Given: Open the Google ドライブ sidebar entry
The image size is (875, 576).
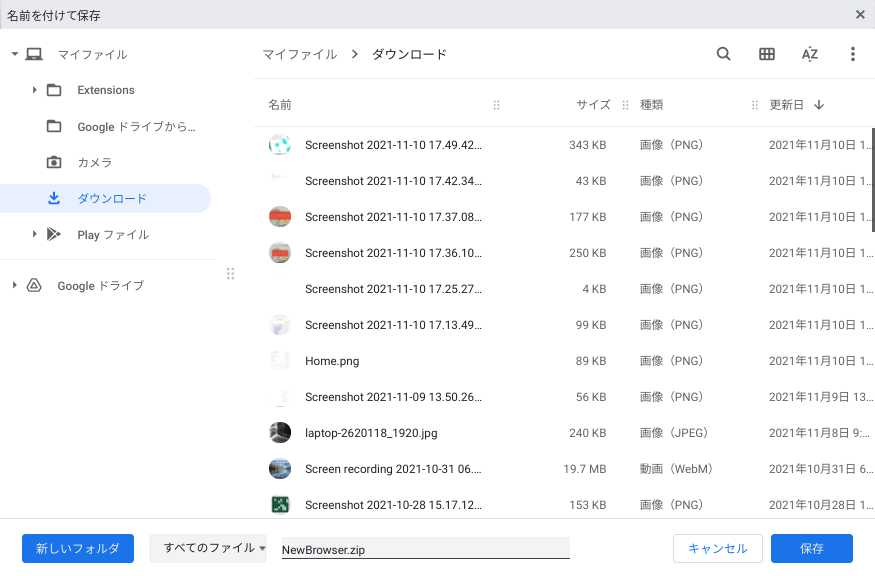Looking at the screenshot, I should (x=100, y=286).
